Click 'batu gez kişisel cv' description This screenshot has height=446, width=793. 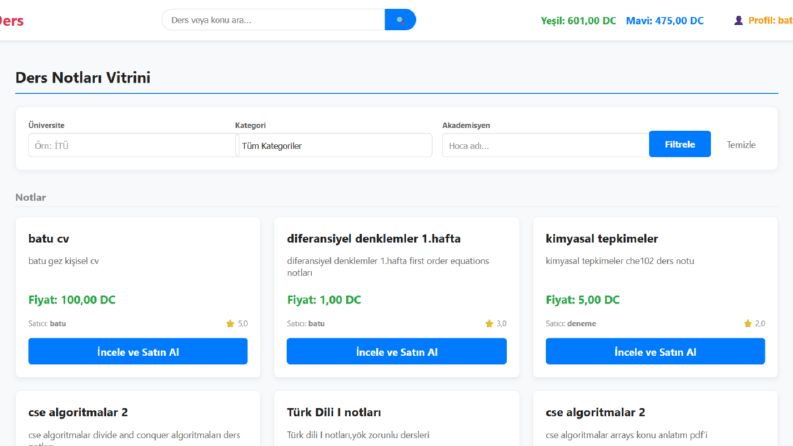pos(64,261)
